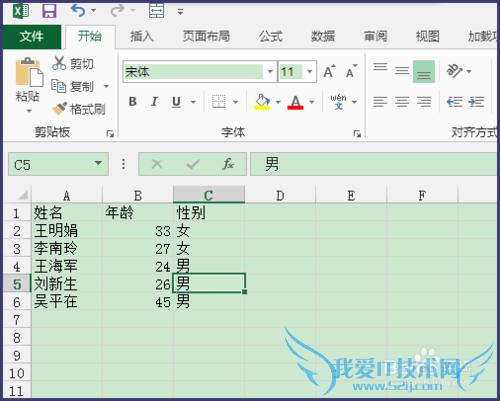This screenshot has height=401, width=500.
Task: Click the Redo arrow icon
Action: (117, 10)
